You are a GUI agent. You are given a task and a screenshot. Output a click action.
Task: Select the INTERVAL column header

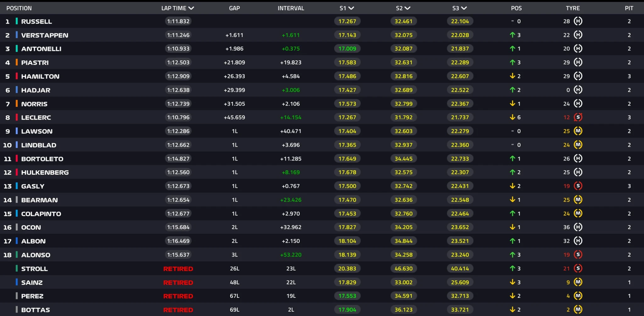(x=291, y=8)
